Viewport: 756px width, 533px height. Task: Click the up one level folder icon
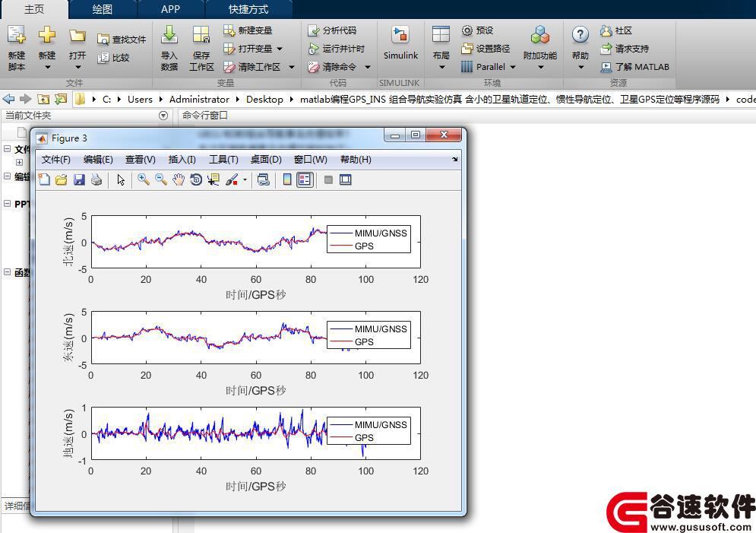tap(43, 99)
